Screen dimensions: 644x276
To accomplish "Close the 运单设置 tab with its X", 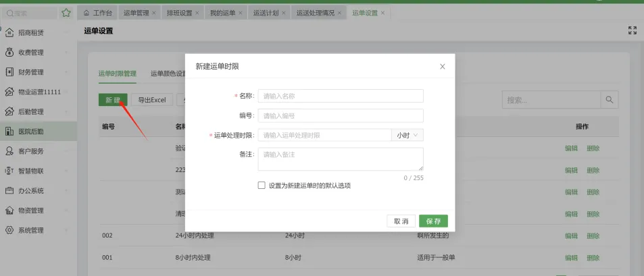I will (382, 13).
